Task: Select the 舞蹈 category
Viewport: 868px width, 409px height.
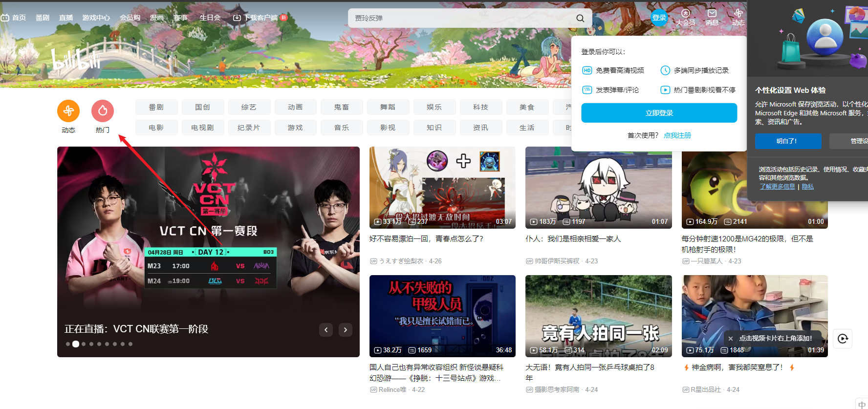Action: [x=388, y=107]
